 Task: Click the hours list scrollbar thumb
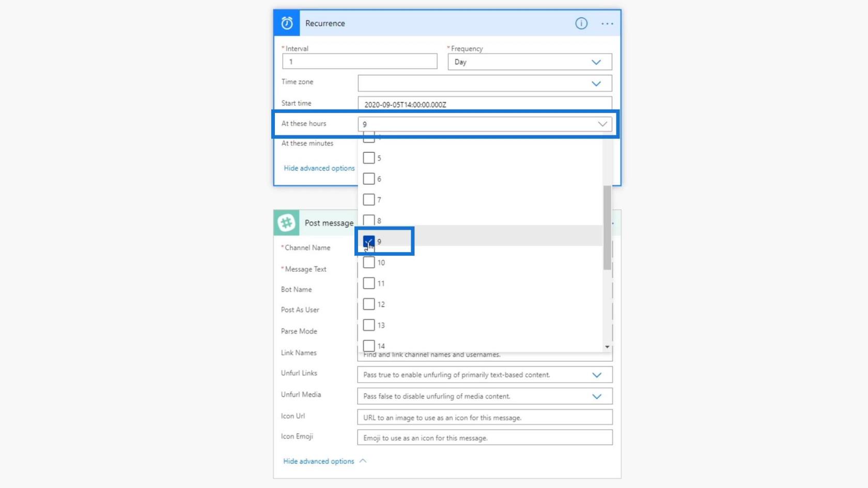pos(607,227)
